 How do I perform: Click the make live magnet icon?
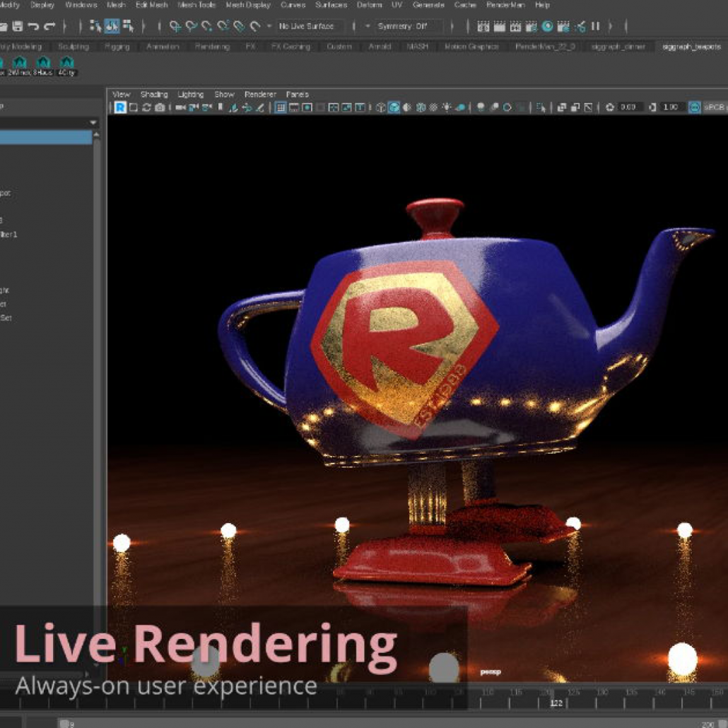255,26
